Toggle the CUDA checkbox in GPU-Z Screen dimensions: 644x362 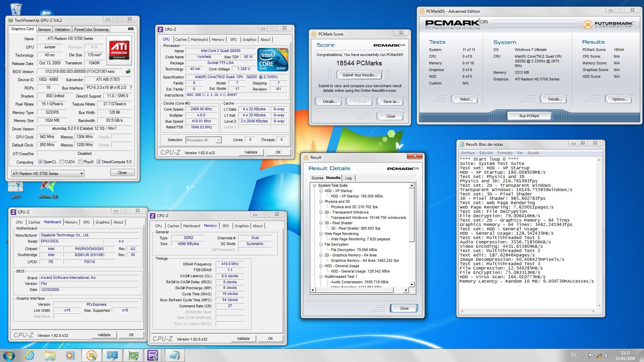coord(61,162)
